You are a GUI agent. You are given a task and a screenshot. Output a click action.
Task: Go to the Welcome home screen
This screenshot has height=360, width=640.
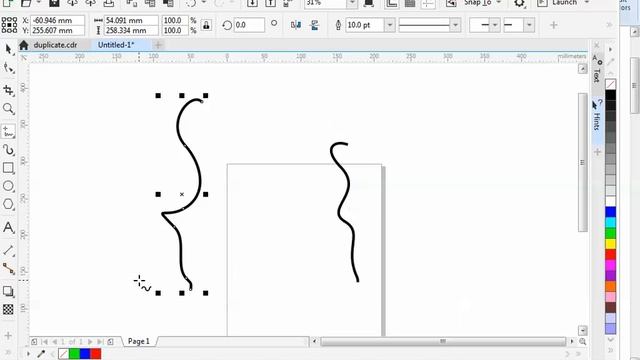coord(24,45)
